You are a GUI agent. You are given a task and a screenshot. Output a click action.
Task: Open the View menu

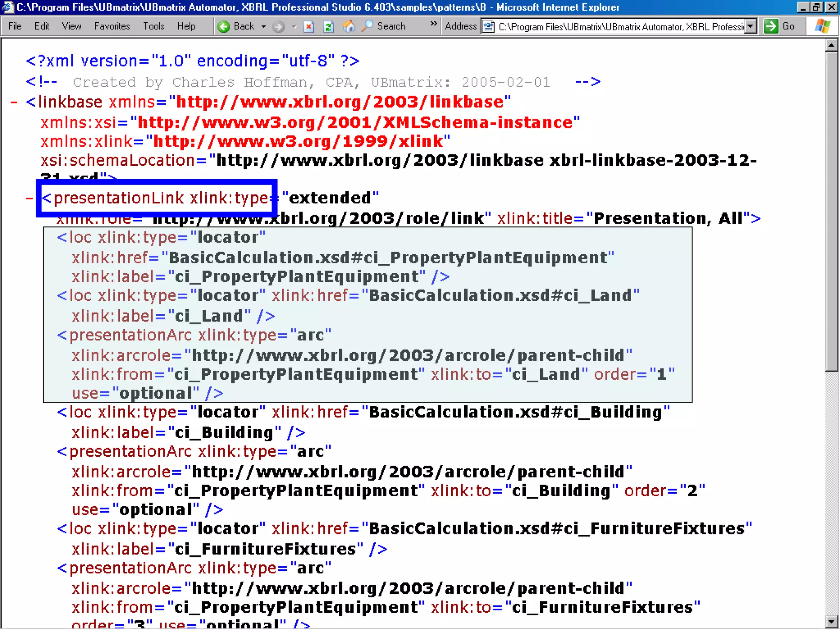point(71,26)
